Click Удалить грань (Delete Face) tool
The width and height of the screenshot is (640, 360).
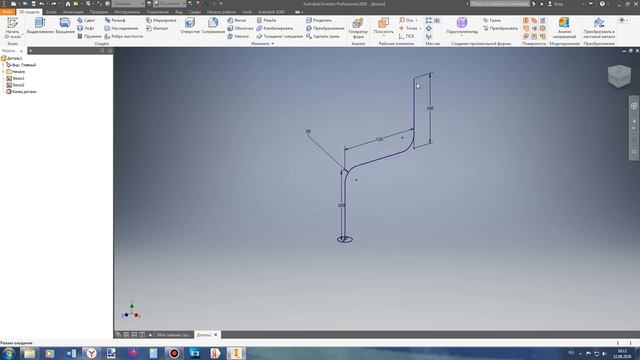tap(323, 36)
